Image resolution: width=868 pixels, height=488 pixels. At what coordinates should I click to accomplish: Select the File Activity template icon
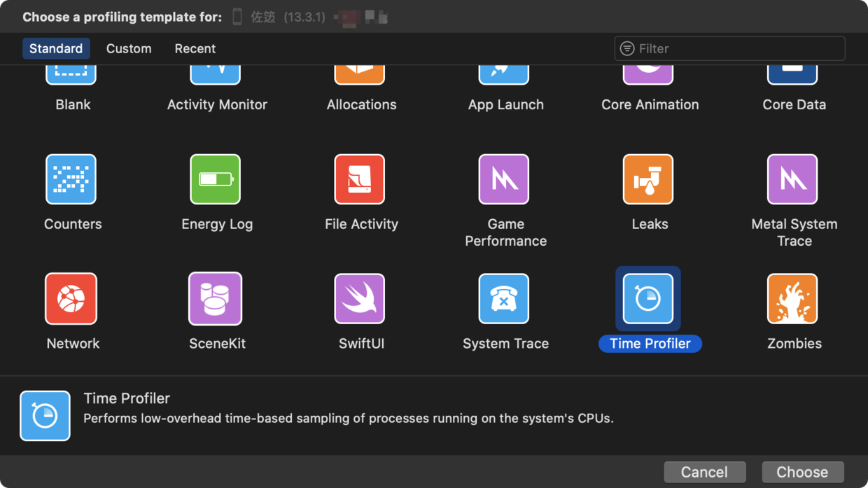(359, 179)
